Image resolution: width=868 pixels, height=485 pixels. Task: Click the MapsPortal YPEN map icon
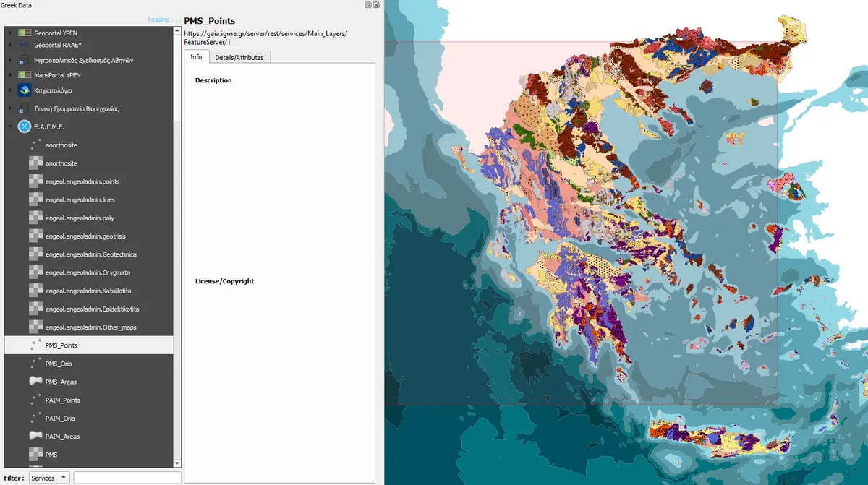[x=25, y=75]
